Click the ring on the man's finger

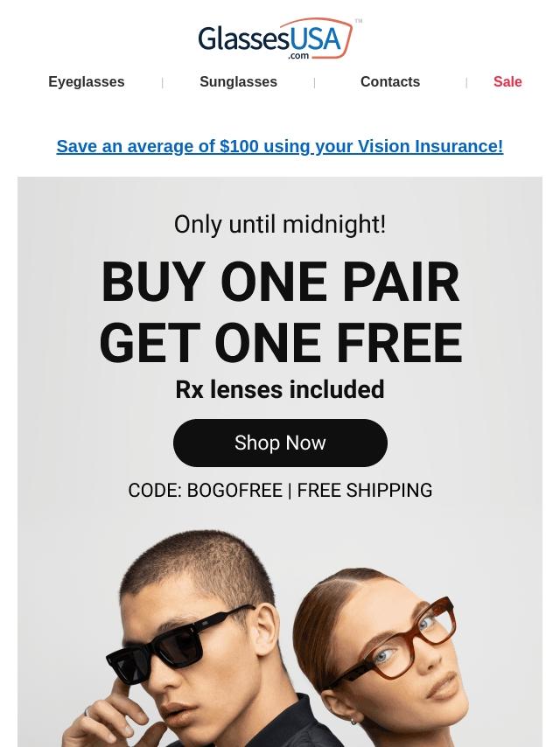(87, 713)
